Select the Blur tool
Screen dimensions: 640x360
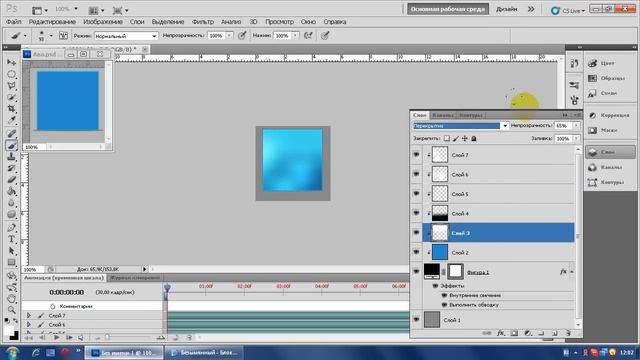(11, 203)
